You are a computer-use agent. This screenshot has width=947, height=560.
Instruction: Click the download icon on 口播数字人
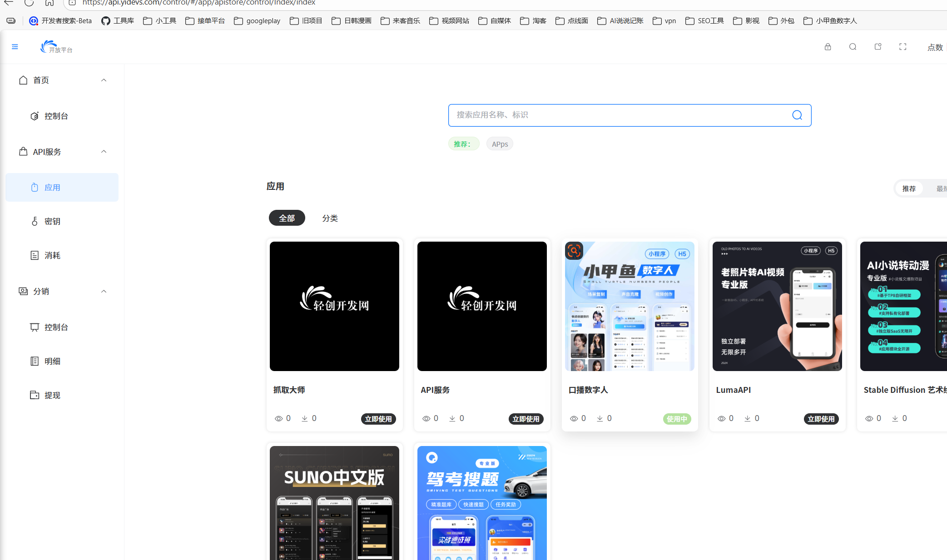pyautogui.click(x=600, y=419)
